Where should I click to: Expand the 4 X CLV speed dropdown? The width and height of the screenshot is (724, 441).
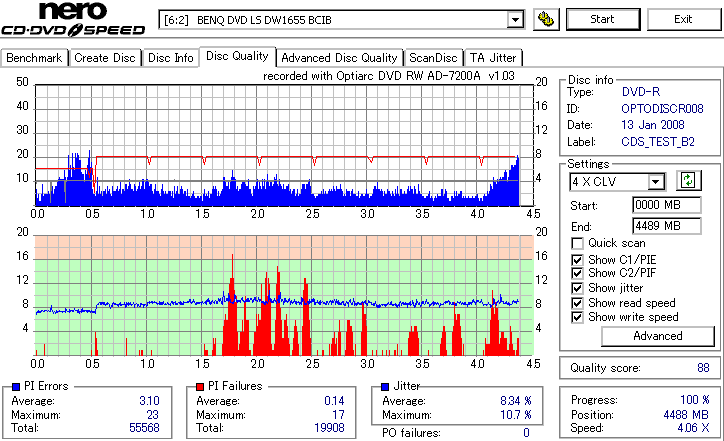655,182
